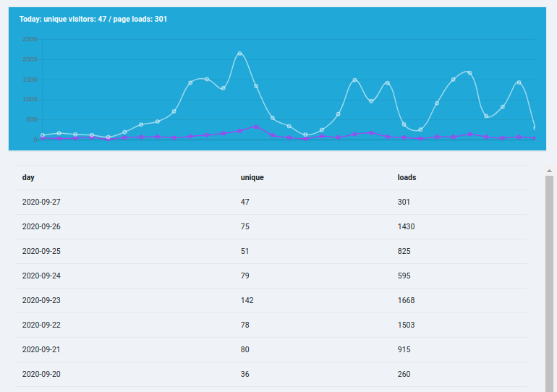Select the date cell 2020-09-27
The width and height of the screenshot is (557, 392).
tap(41, 202)
